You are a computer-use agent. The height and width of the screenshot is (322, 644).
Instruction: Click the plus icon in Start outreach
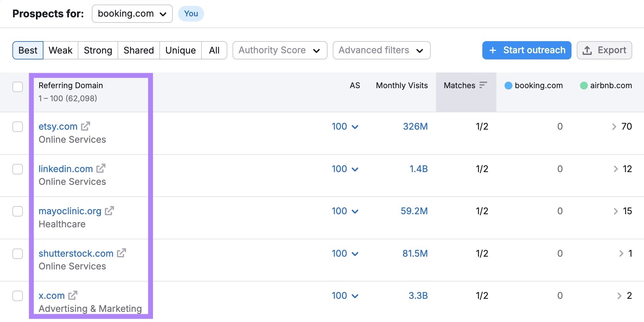click(x=492, y=50)
